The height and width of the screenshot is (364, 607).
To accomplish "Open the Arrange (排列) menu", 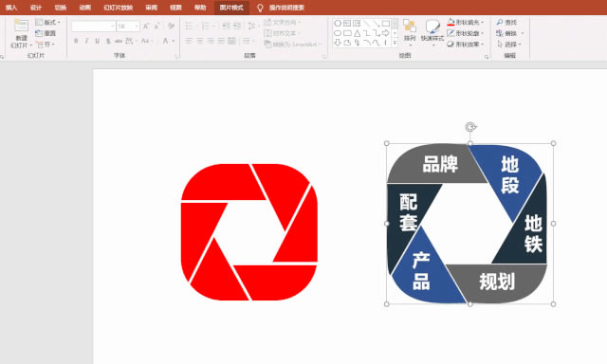I will pos(410,32).
